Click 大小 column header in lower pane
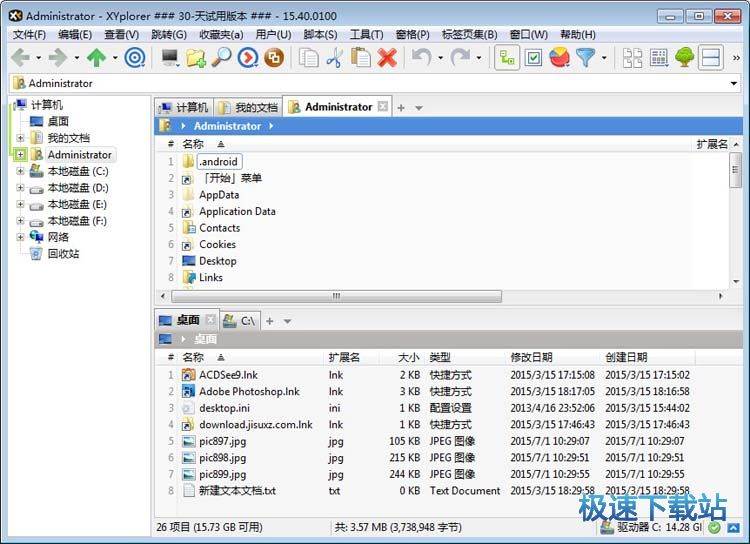 click(x=408, y=357)
